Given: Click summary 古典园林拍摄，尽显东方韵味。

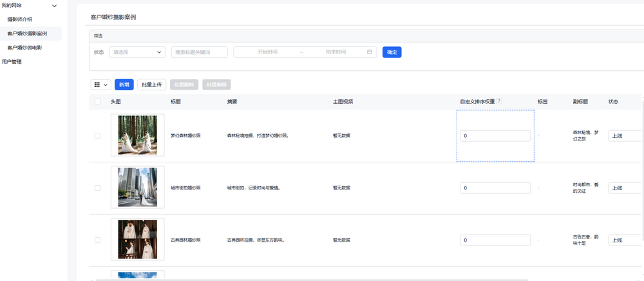Looking at the screenshot, I should point(256,240).
